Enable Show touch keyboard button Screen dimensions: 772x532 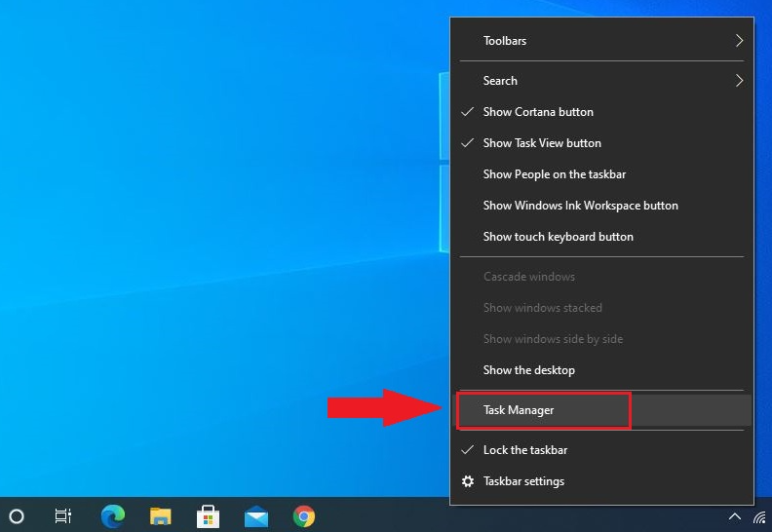[601, 237]
